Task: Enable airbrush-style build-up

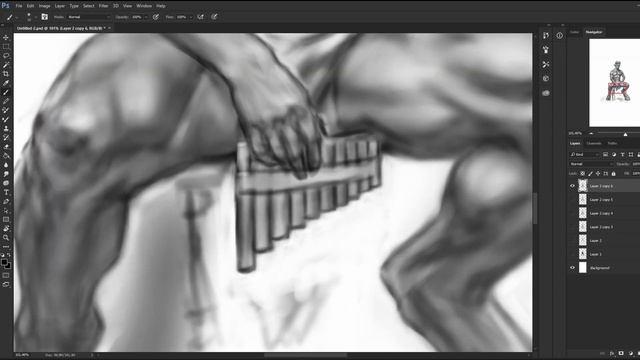Action: tap(200, 17)
